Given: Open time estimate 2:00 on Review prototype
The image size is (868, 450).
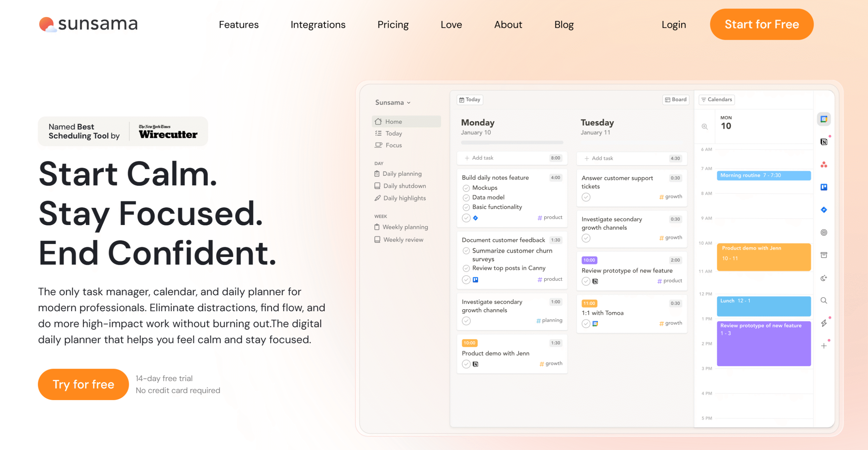Looking at the screenshot, I should [675, 260].
